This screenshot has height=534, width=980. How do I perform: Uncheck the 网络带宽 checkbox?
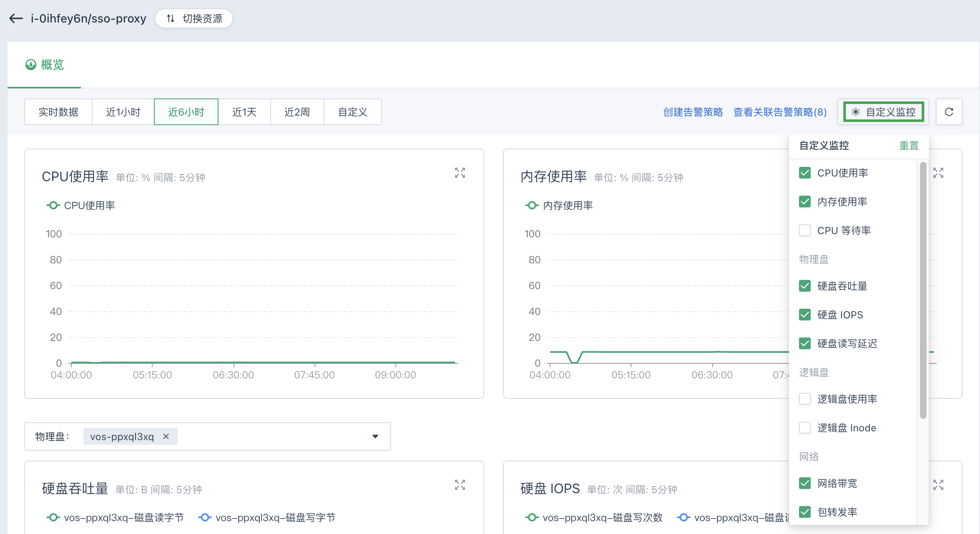coord(805,483)
